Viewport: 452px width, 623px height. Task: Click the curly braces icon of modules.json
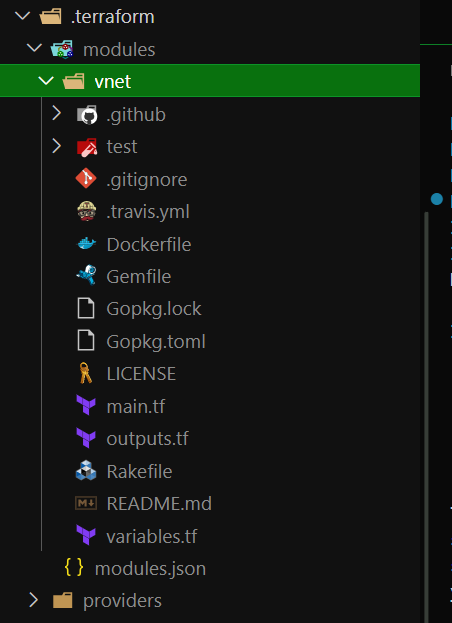(x=74, y=567)
